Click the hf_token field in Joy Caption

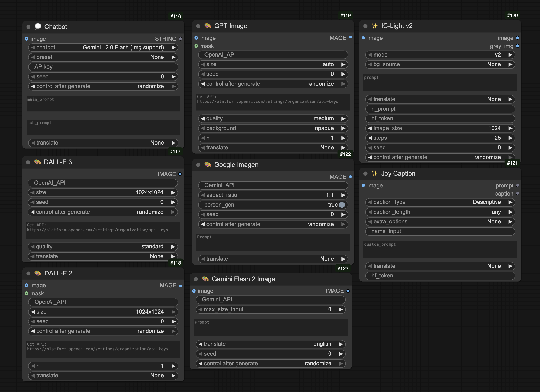pos(440,276)
